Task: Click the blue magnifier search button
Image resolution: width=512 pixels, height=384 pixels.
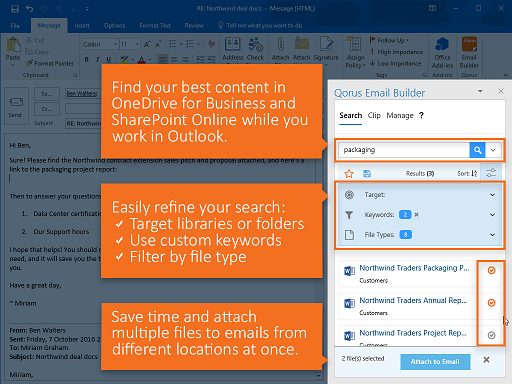Action: (477, 150)
